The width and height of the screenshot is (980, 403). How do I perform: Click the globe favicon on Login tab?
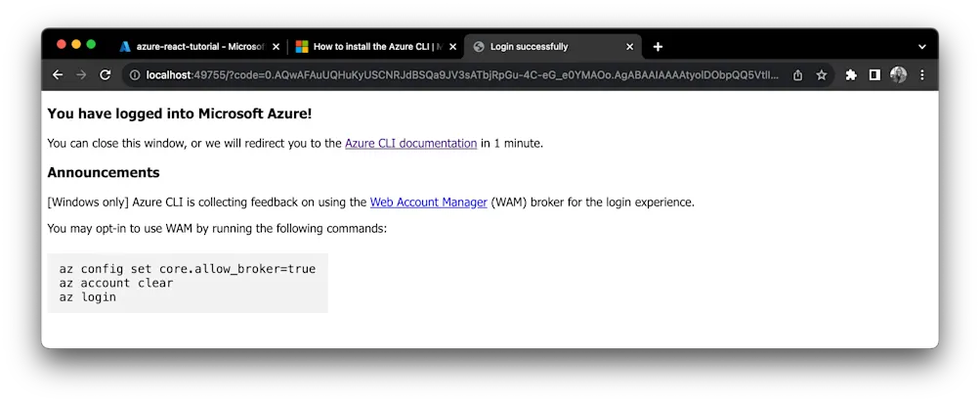point(479,46)
